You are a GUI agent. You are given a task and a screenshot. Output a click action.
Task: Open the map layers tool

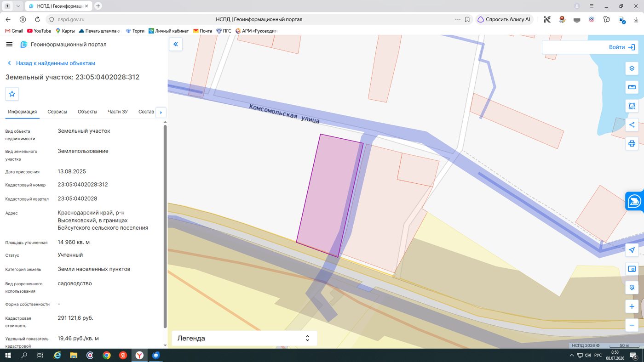point(632,68)
